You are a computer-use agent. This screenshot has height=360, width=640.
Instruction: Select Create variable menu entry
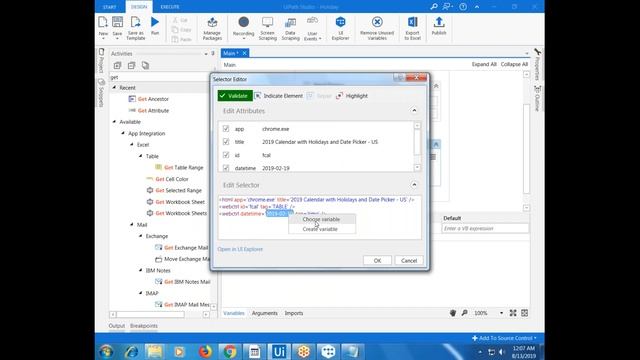point(322,229)
